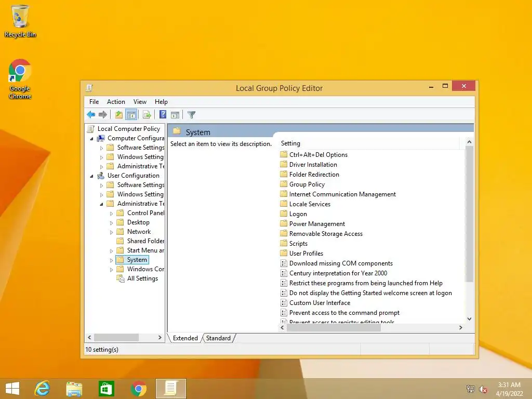532x399 pixels.
Task: Select the User Profiles folder
Action: click(302, 253)
